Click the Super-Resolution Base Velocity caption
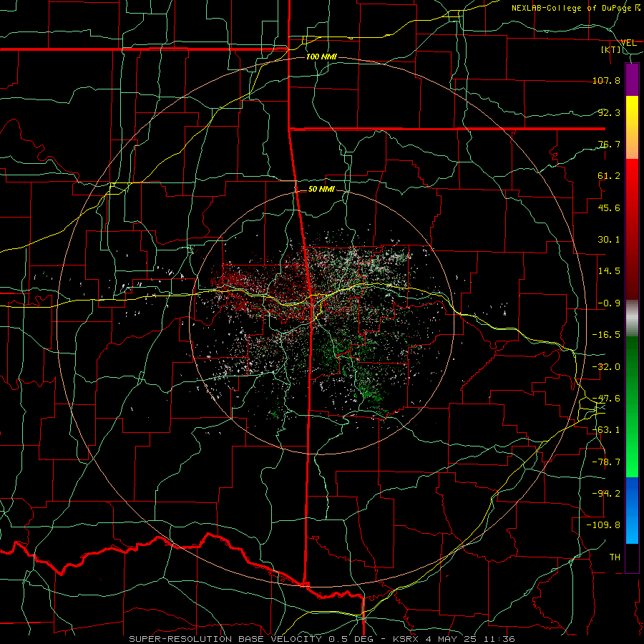This screenshot has height=644, width=644. pos(321,639)
